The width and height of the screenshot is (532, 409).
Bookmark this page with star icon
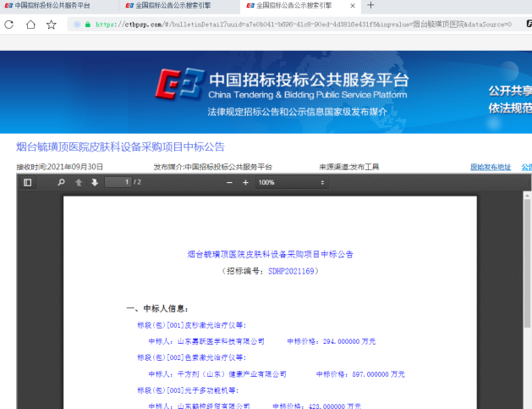pos(52,25)
